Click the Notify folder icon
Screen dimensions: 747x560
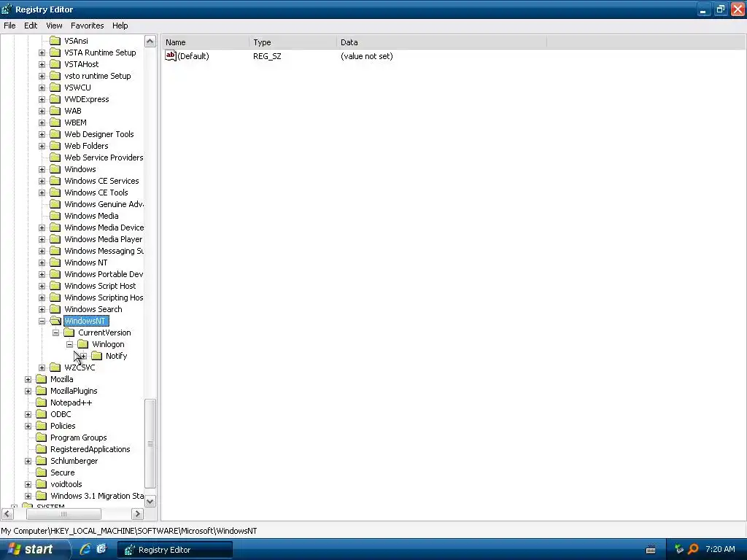click(97, 356)
